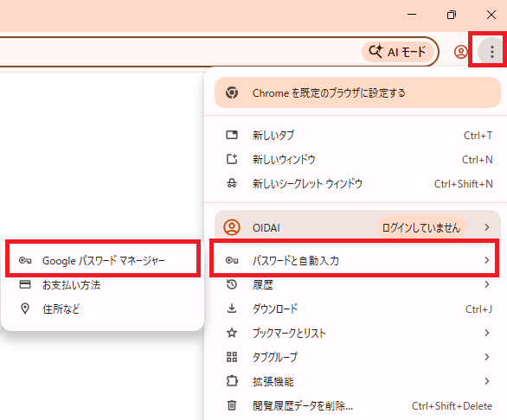Open ブックマークとリスト menu entry

[357, 333]
